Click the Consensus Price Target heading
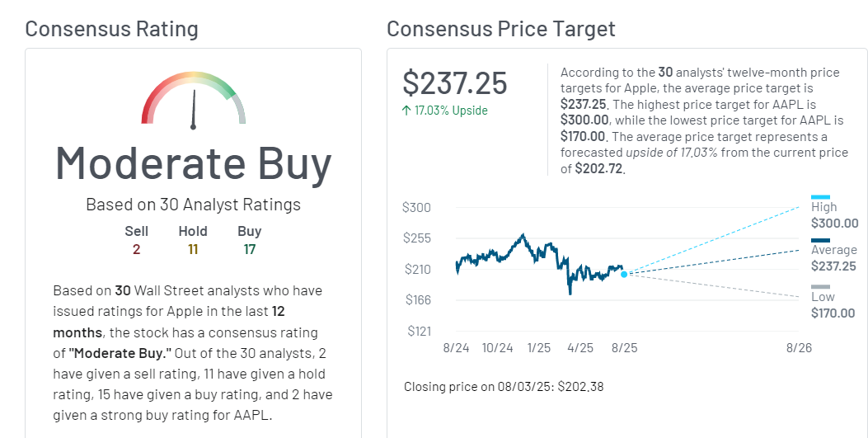Image resolution: width=868 pixels, height=438 pixels. [x=500, y=29]
